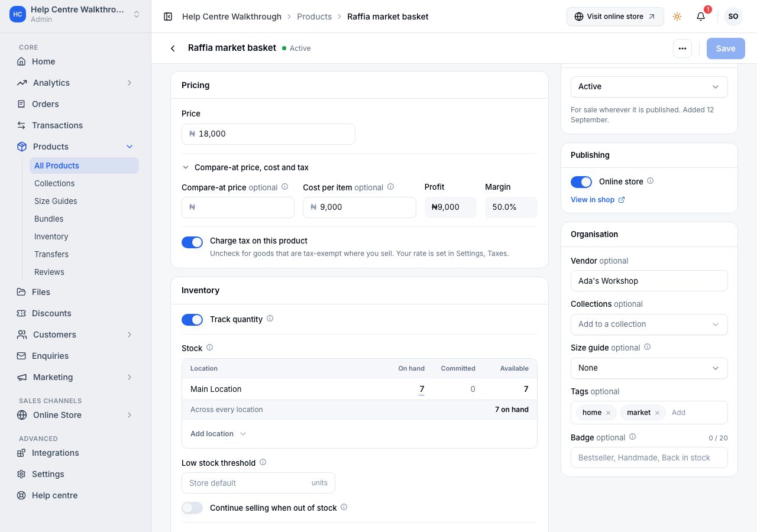The image size is (757, 532).
Task: Go to Collections under Products
Action: coord(84,183)
